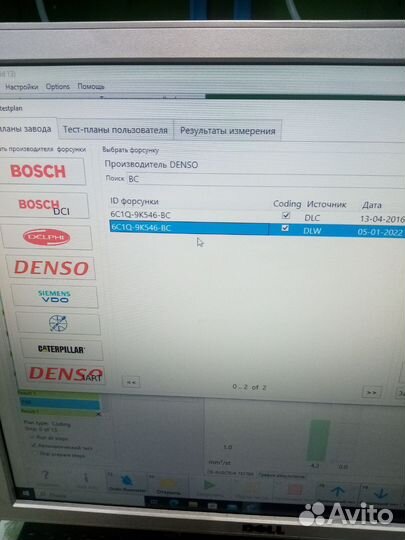Screen dimensions: 405x540
Task: Click the Поиск search field containing BC
Action: point(265,179)
